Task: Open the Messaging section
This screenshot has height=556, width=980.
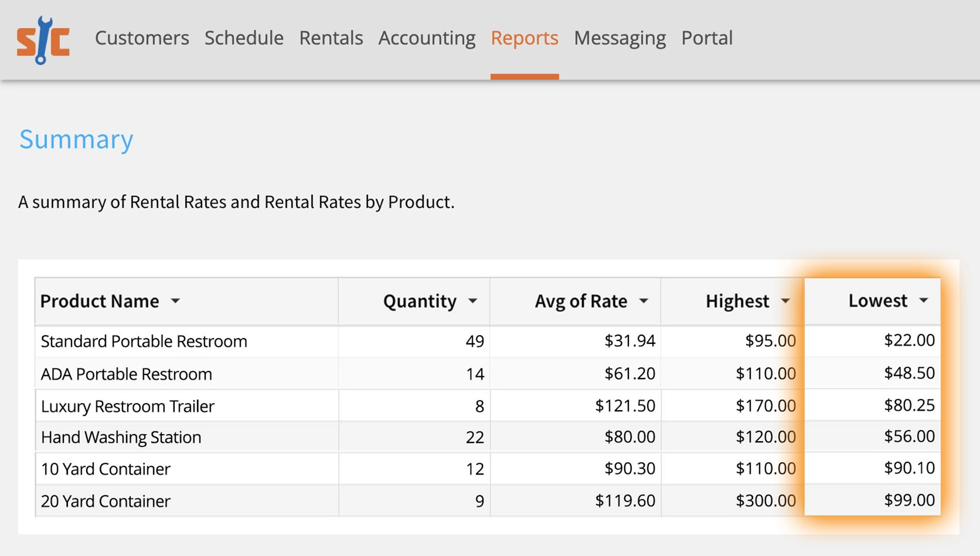Action: (620, 38)
